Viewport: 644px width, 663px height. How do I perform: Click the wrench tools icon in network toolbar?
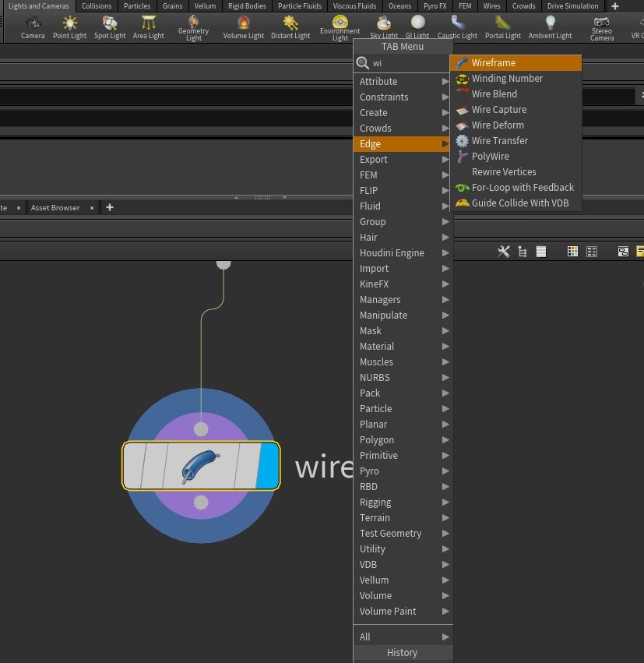click(x=504, y=251)
